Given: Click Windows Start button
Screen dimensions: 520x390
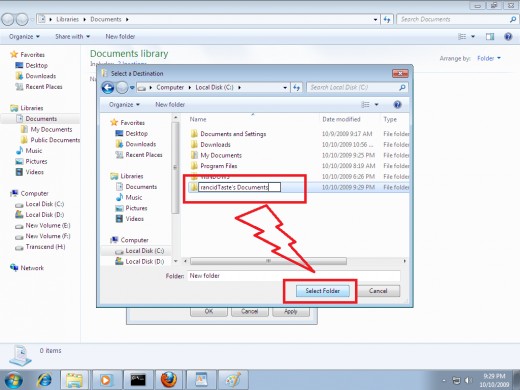Looking at the screenshot, I should (13, 380).
